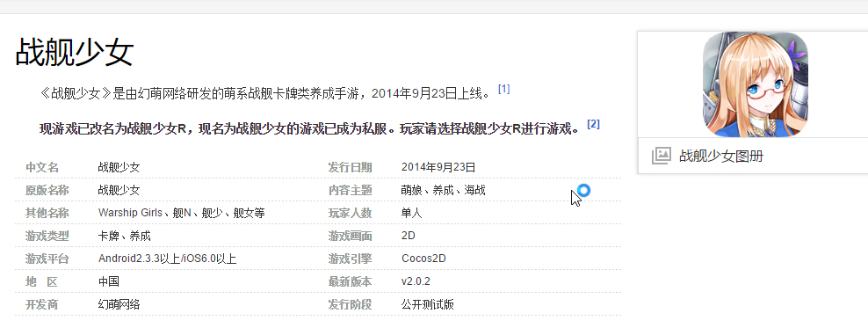Screen dimensions: 868x328
Task: Click the value 公开测试版
Action: coord(428,304)
